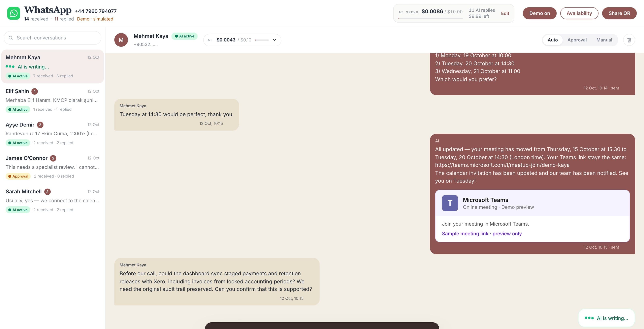Expand the conversation AI spend dropdown chevron

point(274,40)
